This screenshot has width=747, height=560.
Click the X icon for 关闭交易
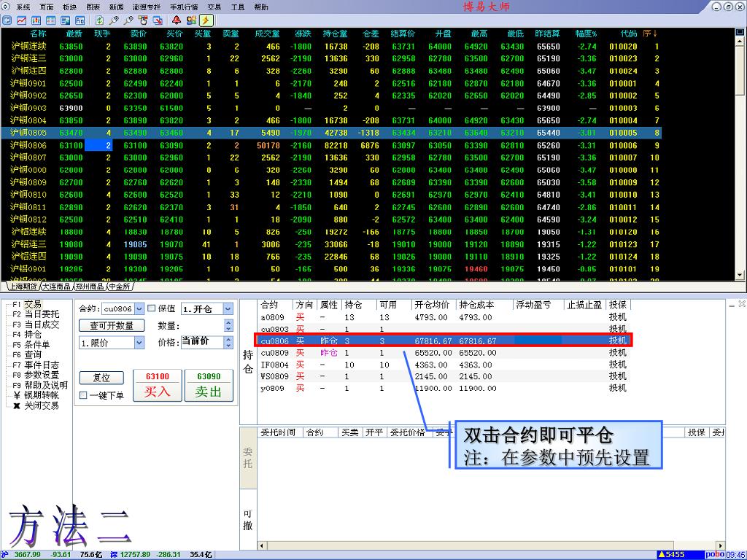click(17, 405)
